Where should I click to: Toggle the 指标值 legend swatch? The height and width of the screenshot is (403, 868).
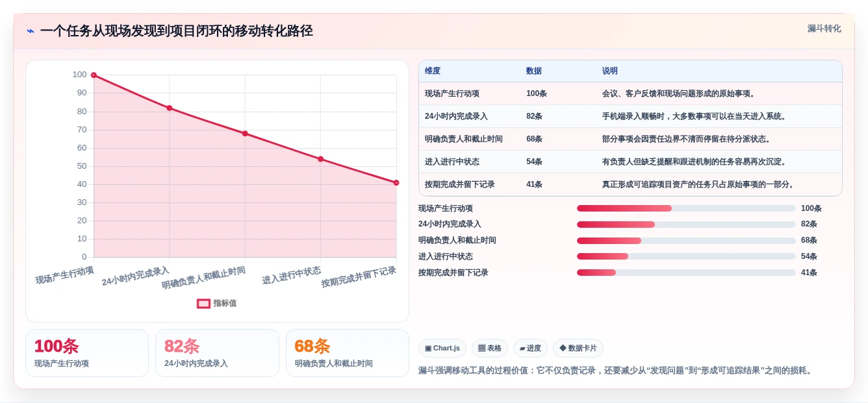pyautogui.click(x=203, y=303)
